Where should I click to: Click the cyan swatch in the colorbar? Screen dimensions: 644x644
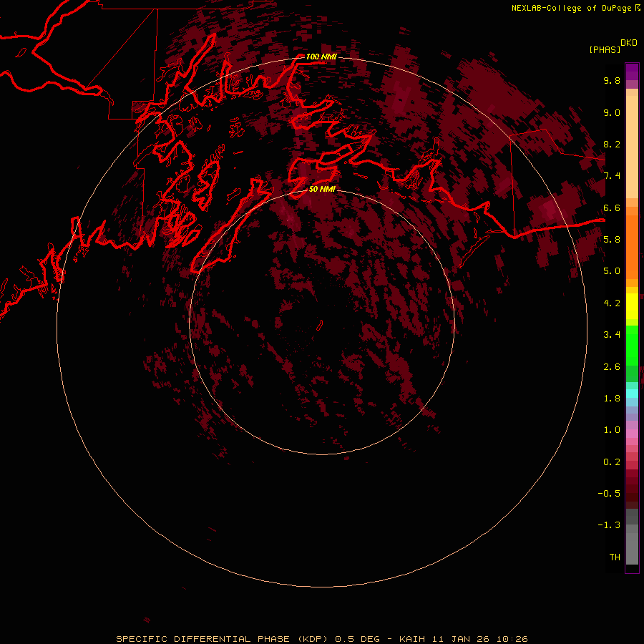[x=632, y=393]
